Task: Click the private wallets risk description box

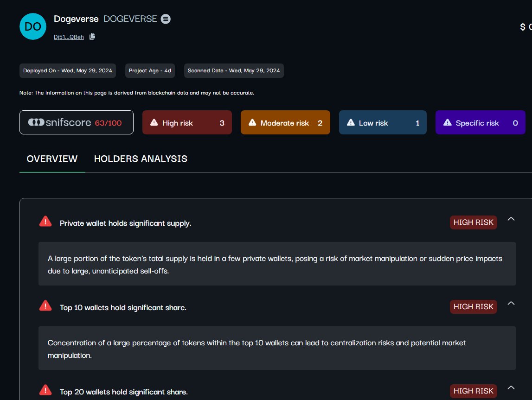Action: [x=277, y=264]
